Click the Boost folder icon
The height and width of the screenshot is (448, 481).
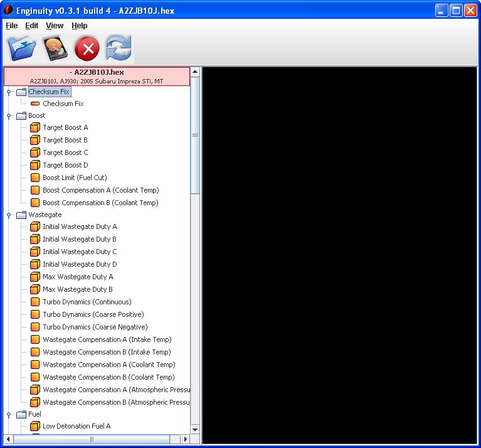21,115
